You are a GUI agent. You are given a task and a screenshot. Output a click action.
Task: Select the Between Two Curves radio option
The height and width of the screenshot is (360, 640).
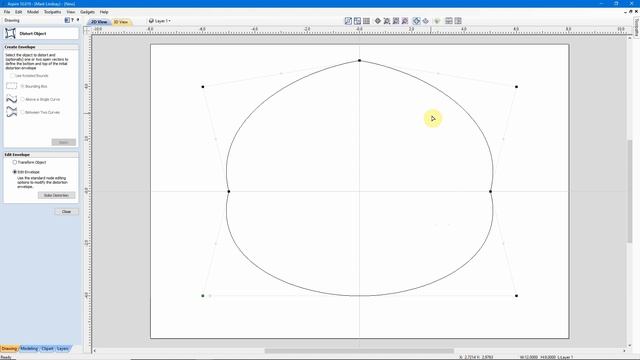tap(22, 112)
